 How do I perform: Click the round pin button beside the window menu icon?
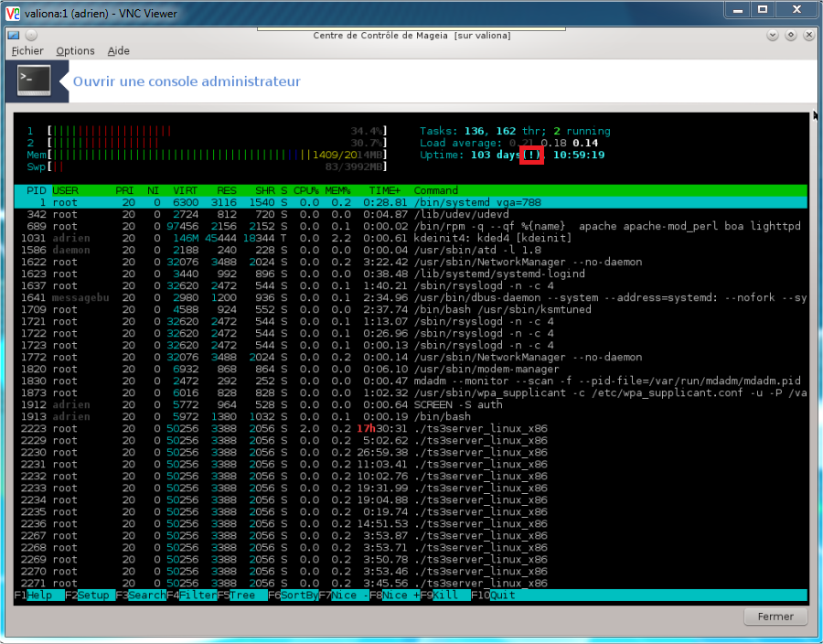[31, 35]
